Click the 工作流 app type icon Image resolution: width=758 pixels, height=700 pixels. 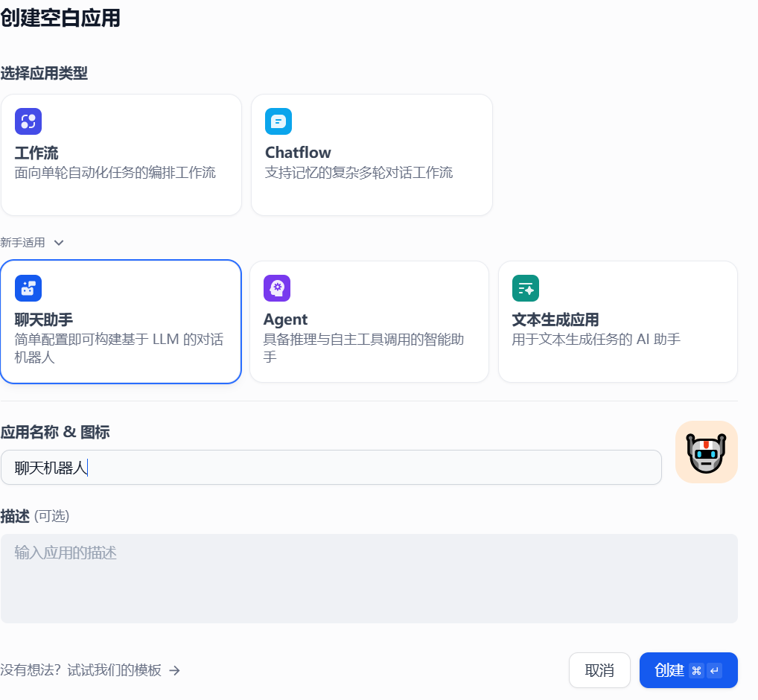click(x=28, y=121)
